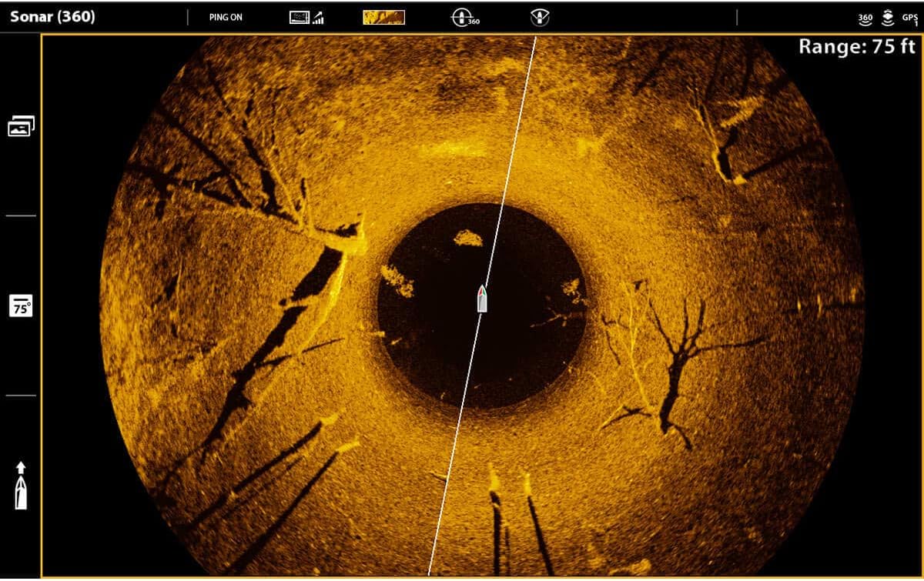Open the 360 sweep area icon
924x581 pixels.
click(464, 18)
